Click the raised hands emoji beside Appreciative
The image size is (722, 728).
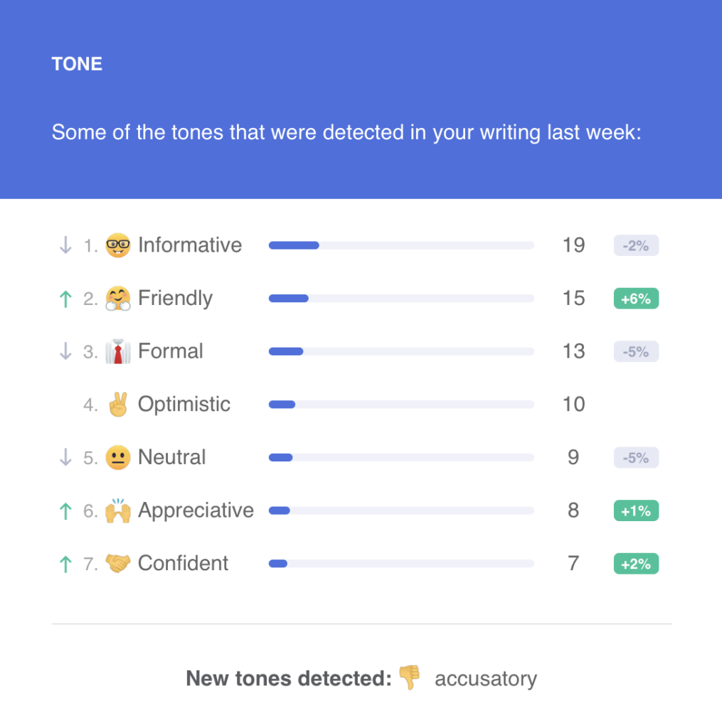[117, 510]
